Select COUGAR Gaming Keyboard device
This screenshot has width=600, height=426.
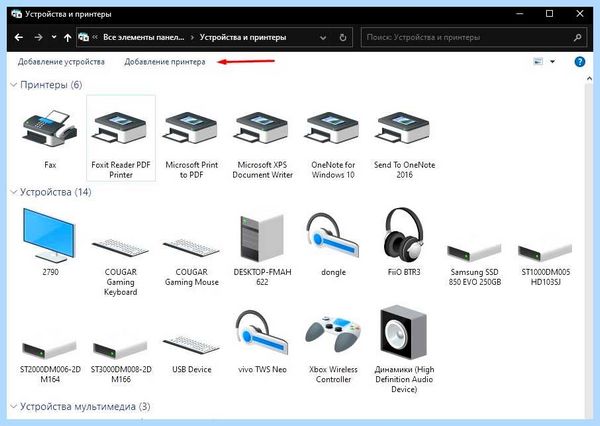tap(121, 249)
